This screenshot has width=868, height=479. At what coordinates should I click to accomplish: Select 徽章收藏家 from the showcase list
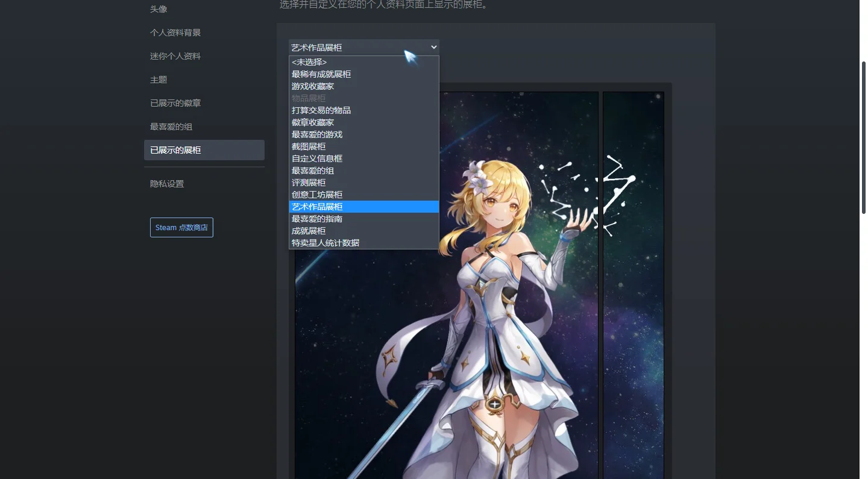pos(364,122)
